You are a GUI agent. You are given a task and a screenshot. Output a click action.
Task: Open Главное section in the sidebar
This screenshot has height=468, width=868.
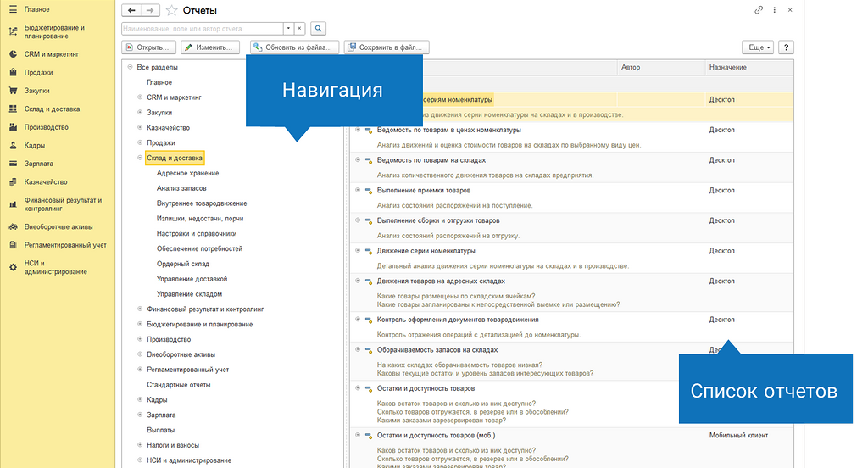(36, 9)
